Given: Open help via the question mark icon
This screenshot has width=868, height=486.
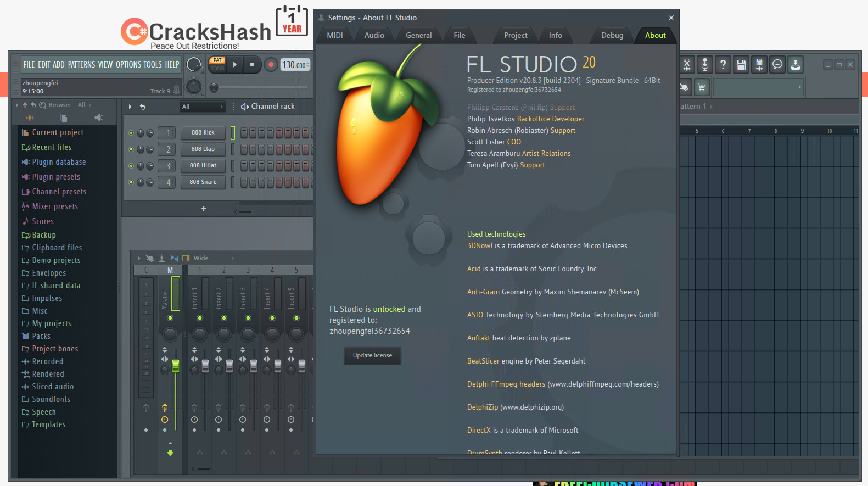Looking at the screenshot, I should point(723,65).
